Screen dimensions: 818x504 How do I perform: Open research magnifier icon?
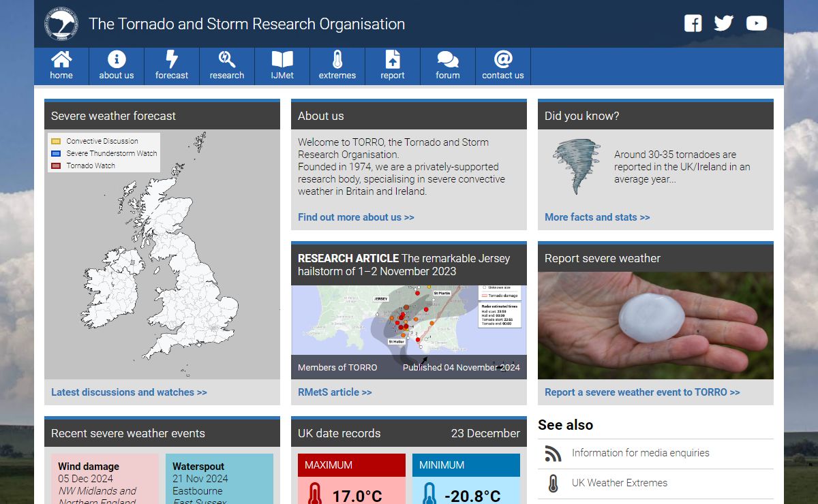[227, 59]
